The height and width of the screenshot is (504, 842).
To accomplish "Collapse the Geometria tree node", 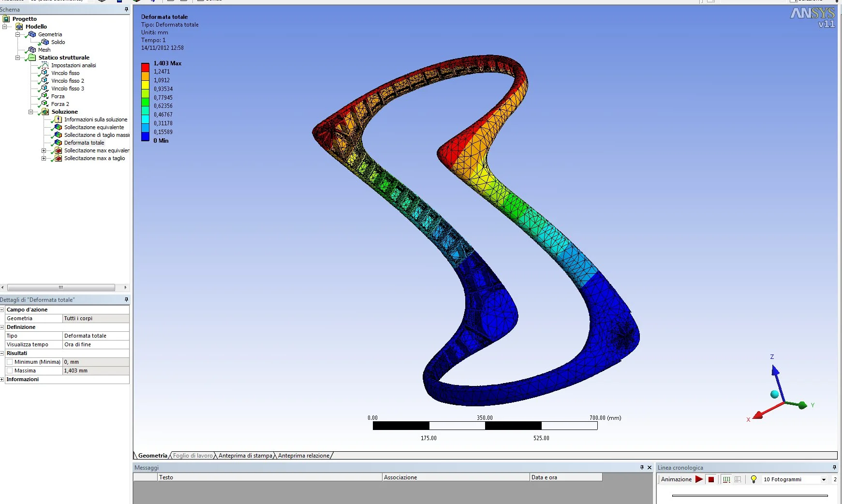I will [x=17, y=34].
